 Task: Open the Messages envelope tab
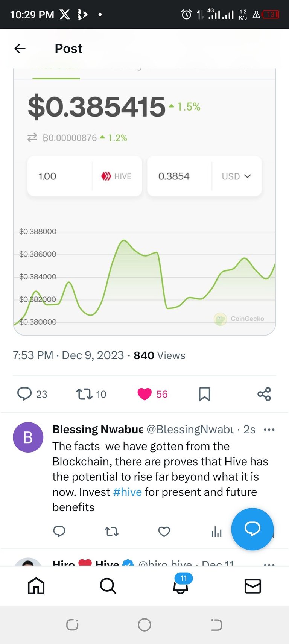(253, 586)
